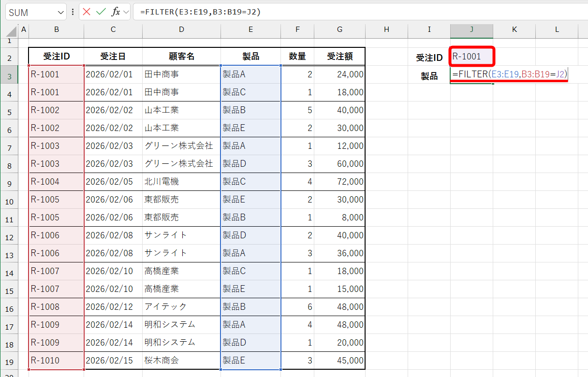Select cell J2 containing R-1001
This screenshot has width=588, height=377.
point(471,56)
